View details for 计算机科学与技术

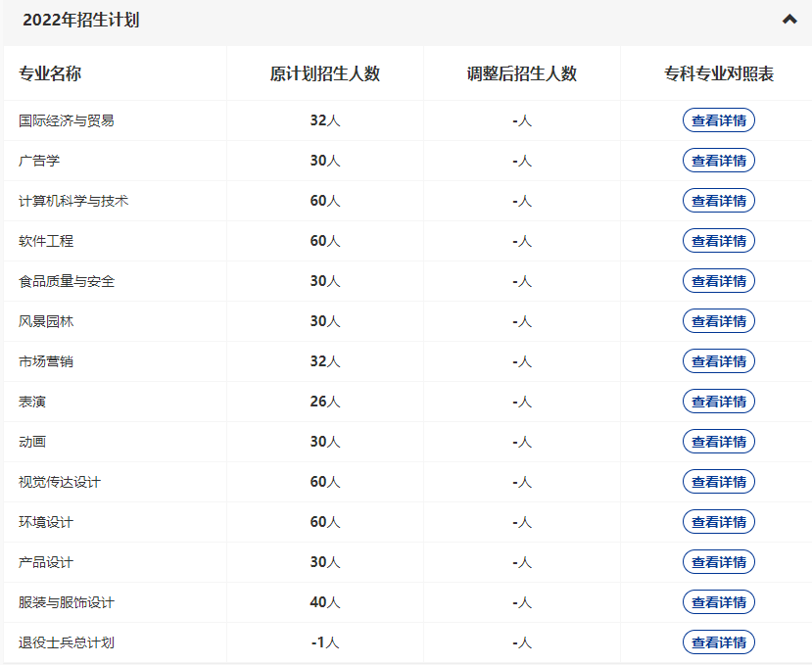pyautogui.click(x=719, y=201)
